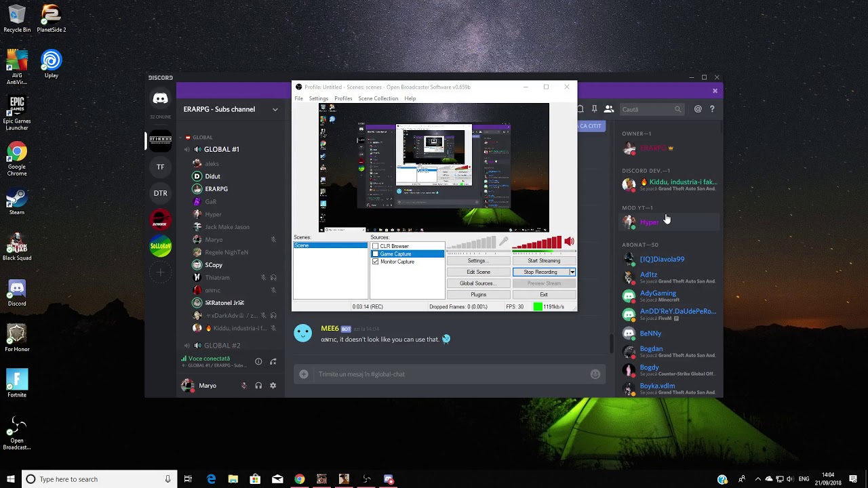
Task: Open voice connection info icon
Action: [x=258, y=362]
